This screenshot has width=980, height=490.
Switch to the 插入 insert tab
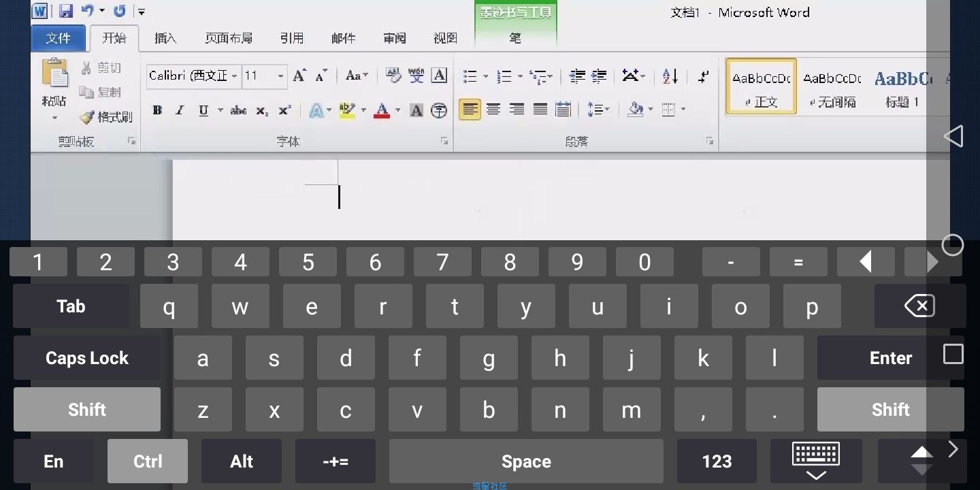tap(165, 39)
